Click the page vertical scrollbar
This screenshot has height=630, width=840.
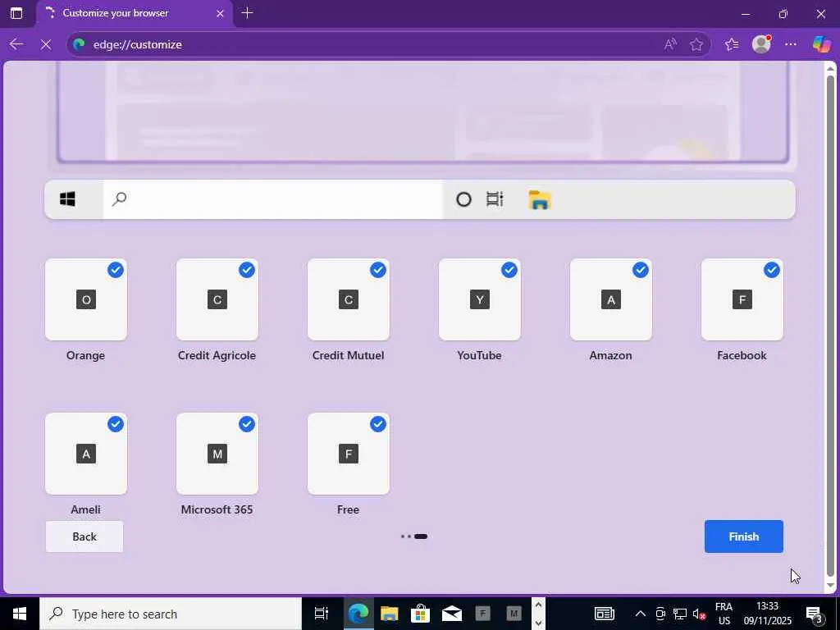(830, 326)
